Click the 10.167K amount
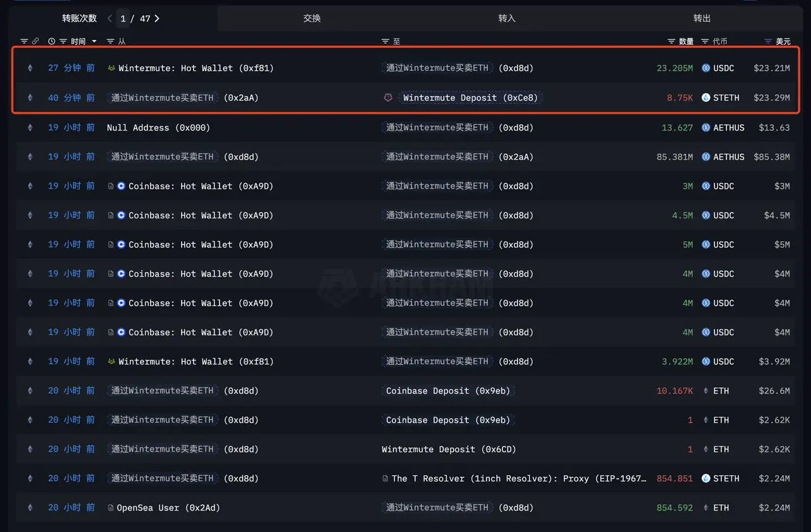The height and width of the screenshot is (532, 811). 674,391
